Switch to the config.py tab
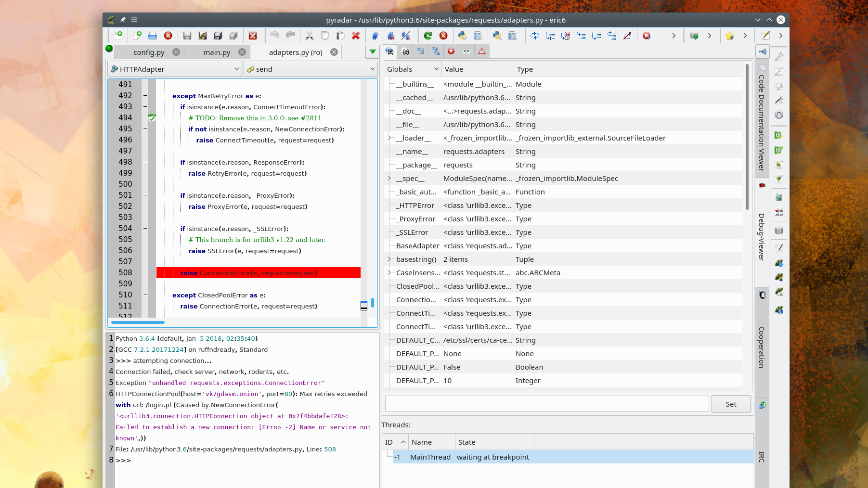 point(149,52)
